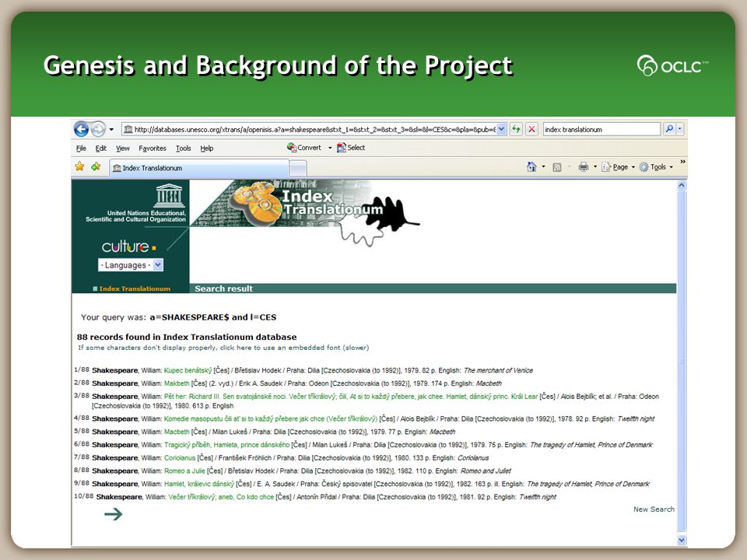Click the scrollbar down arrow

coord(682,540)
